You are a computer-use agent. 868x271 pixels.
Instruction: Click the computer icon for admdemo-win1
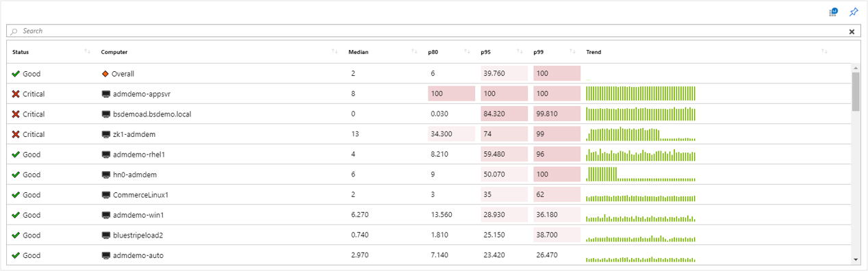(x=106, y=215)
